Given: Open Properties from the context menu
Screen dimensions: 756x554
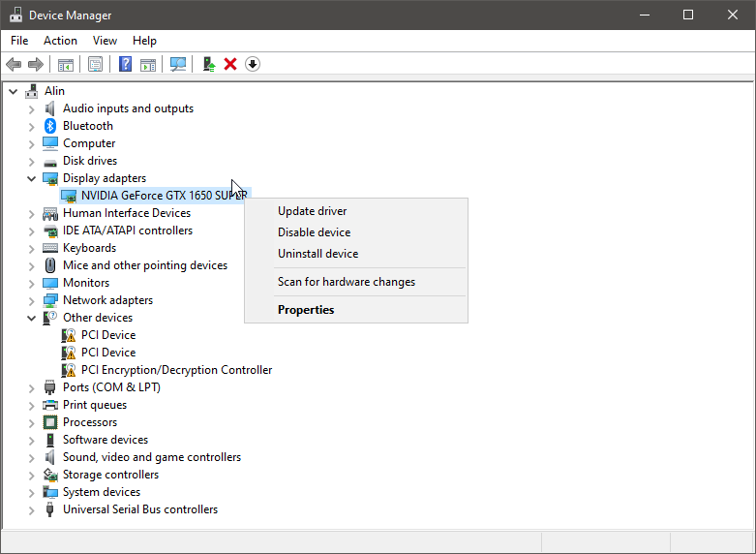Looking at the screenshot, I should pos(356,310).
